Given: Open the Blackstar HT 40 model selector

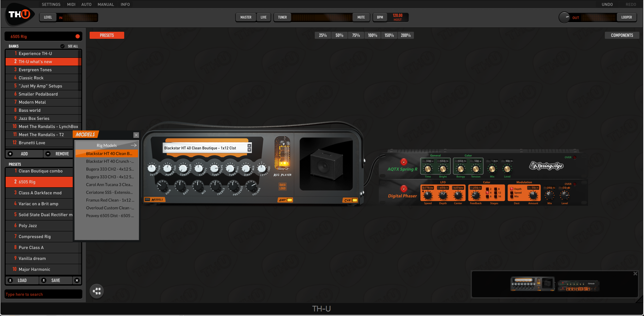Looking at the screenshot, I should [205, 148].
